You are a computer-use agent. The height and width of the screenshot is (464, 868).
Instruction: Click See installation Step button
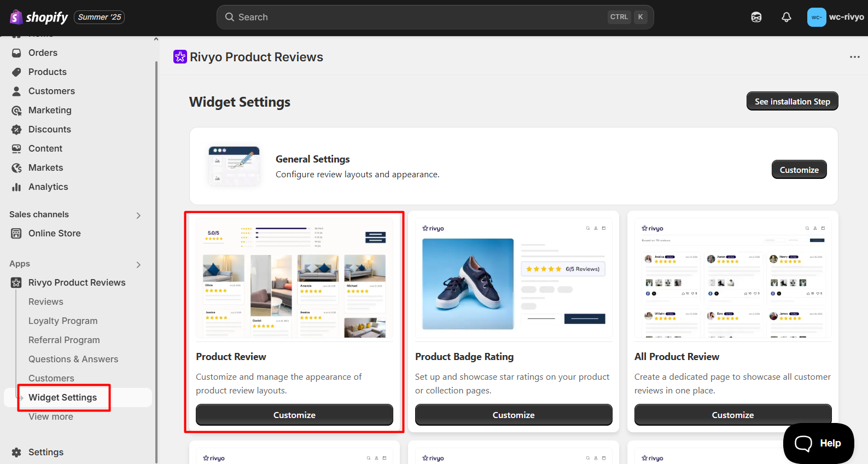tap(792, 101)
